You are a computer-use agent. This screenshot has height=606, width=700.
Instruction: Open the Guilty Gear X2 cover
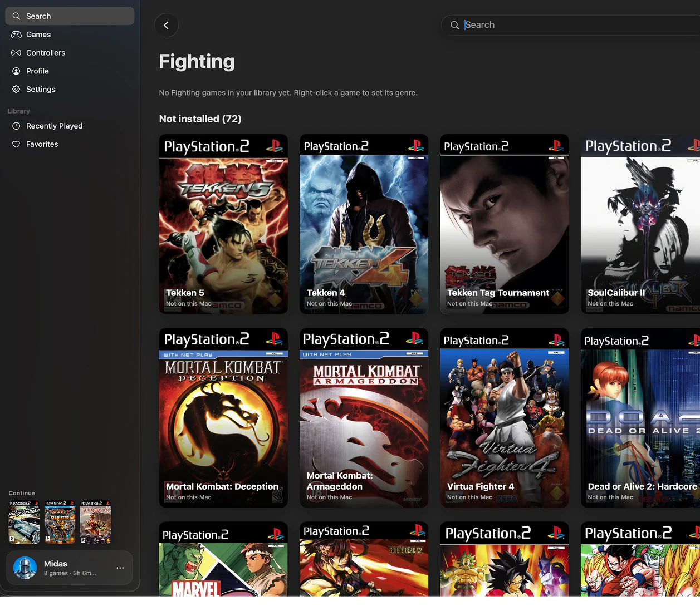tap(364, 559)
